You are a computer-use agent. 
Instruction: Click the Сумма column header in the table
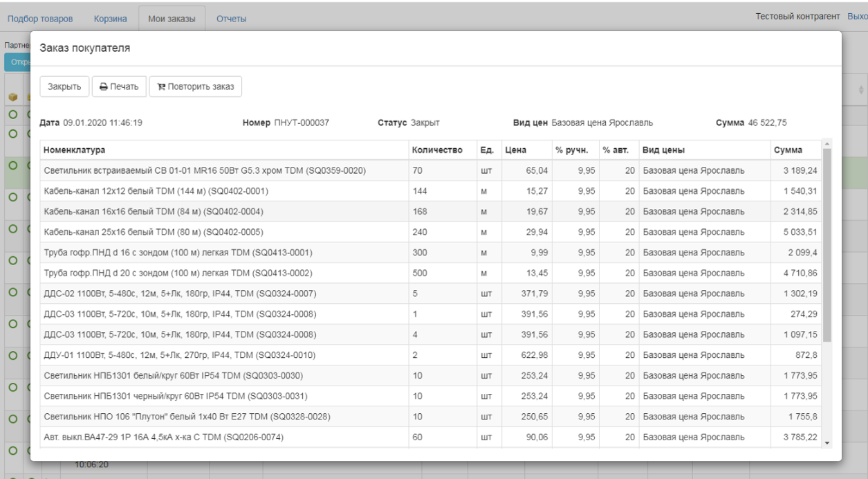tap(788, 150)
